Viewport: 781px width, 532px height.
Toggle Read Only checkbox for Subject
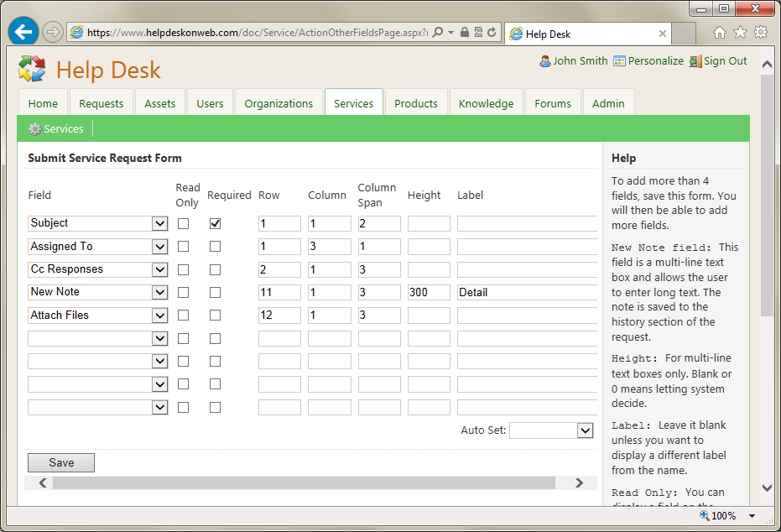183,224
